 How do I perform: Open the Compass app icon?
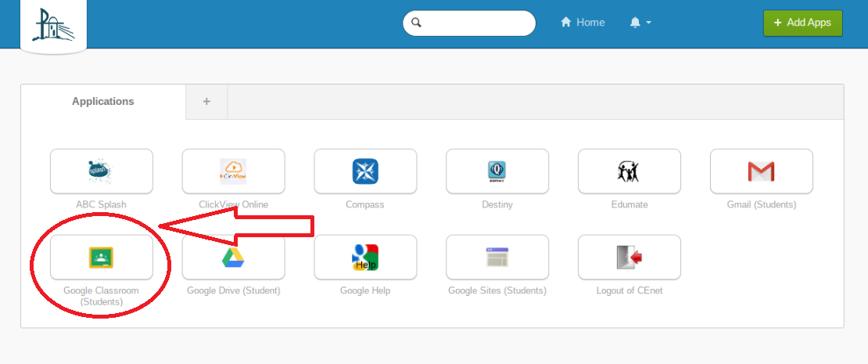[365, 171]
